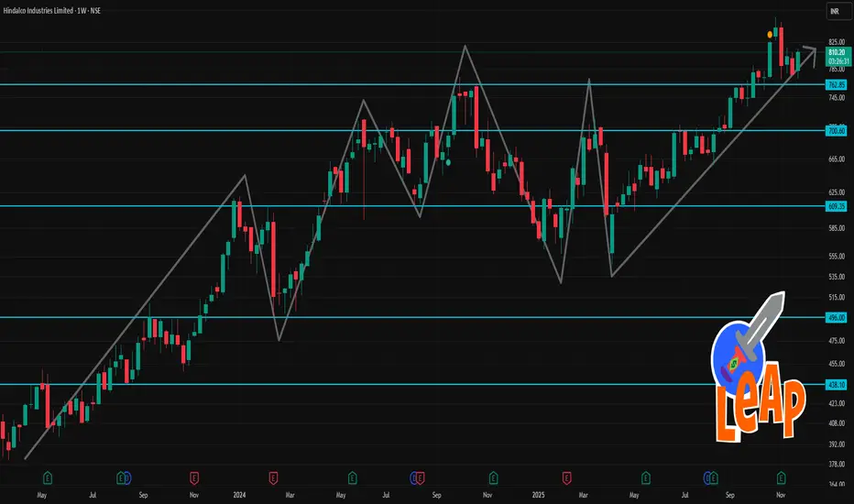Click the 515.00 price axis value
Viewport: 854px width, 504px height.
click(x=837, y=298)
